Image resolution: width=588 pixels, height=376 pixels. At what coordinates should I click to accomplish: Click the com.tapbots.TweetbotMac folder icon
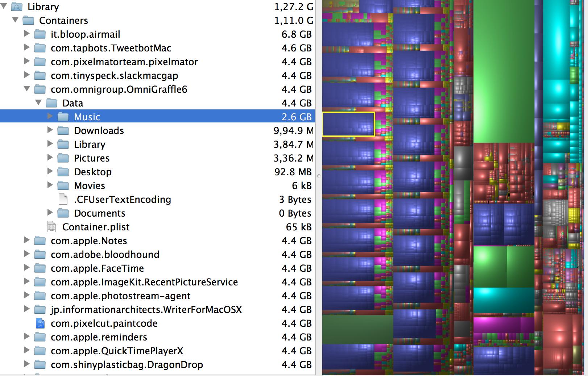pos(40,48)
